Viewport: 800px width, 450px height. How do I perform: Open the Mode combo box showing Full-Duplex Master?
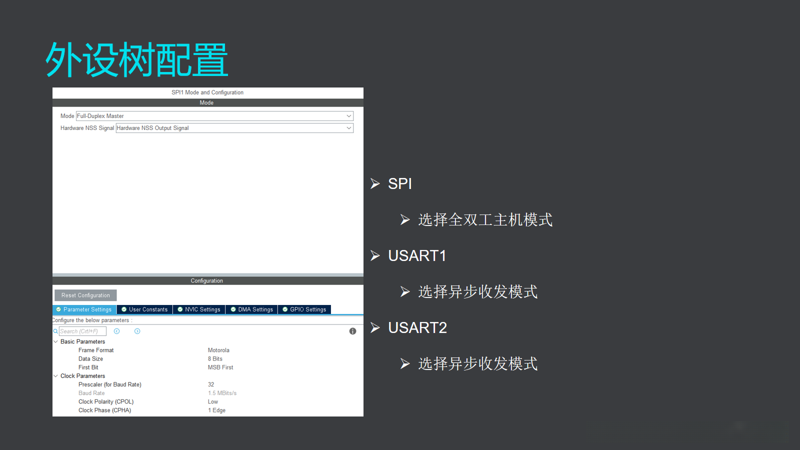[x=214, y=116]
